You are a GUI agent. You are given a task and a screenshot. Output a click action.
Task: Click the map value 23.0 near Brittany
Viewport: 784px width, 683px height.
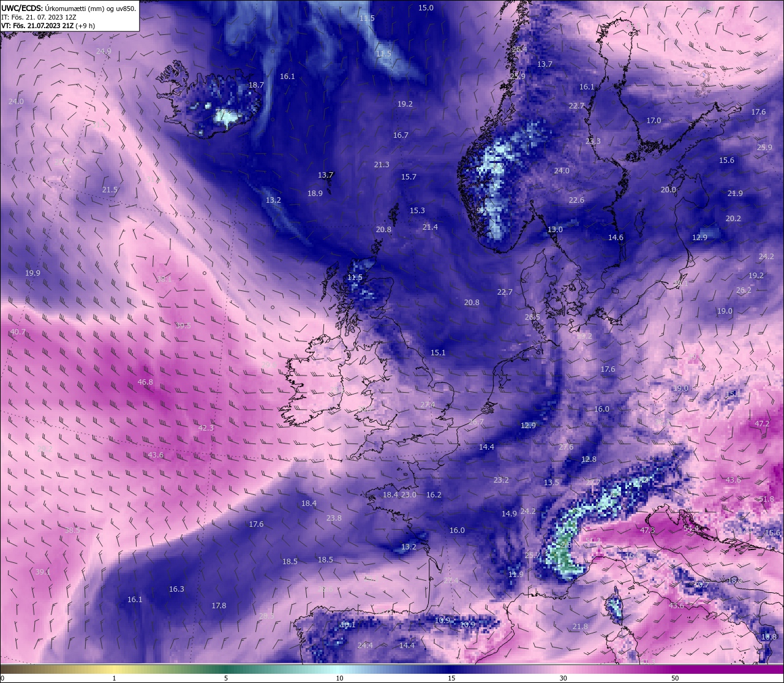pos(409,495)
